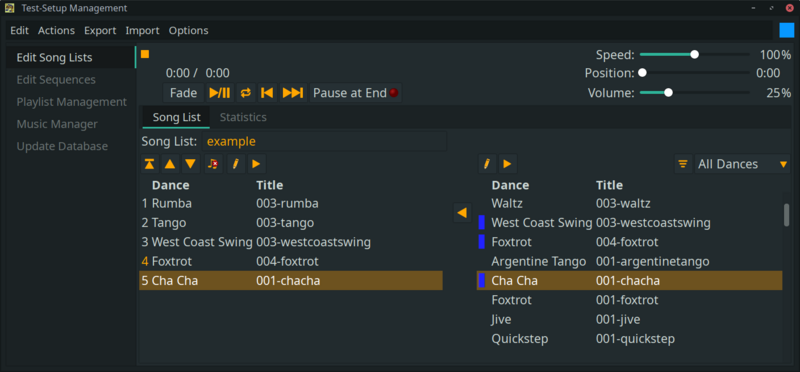This screenshot has width=800, height=372.
Task: Select row 3 West Coast Swing in song list
Action: click(x=291, y=242)
